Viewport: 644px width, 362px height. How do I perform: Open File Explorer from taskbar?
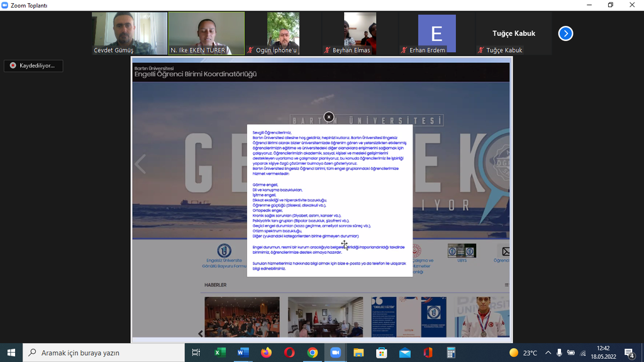point(358,353)
